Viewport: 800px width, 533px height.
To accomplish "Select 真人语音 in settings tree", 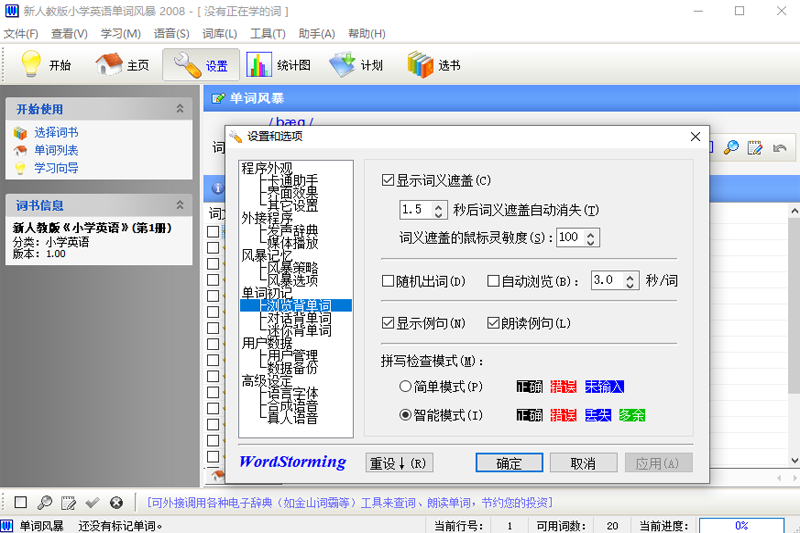I will pos(292,418).
